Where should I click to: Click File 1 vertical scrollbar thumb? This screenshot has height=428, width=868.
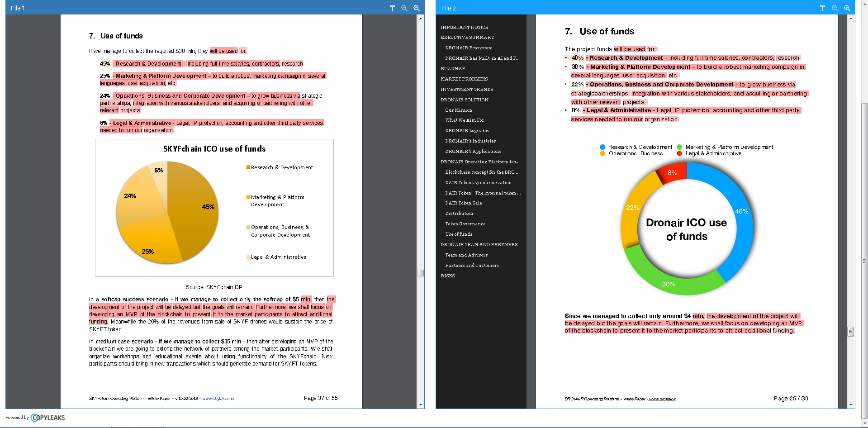[x=421, y=273]
